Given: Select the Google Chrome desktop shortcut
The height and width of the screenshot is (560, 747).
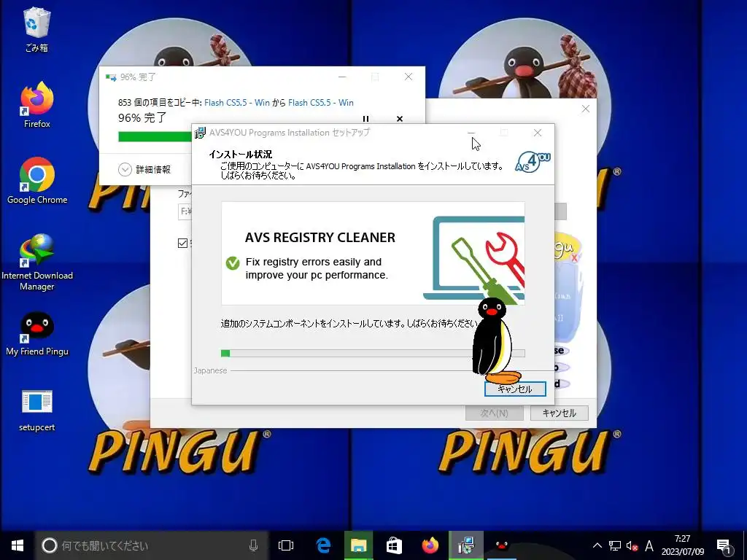Looking at the screenshot, I should click(36, 181).
